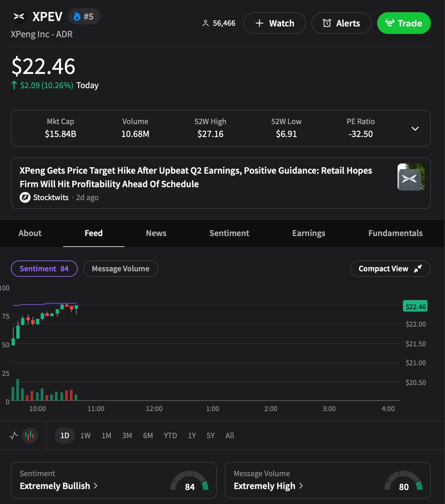Click the XPeng Inc - ADR company name
The width and height of the screenshot is (445, 504).
(42, 34)
